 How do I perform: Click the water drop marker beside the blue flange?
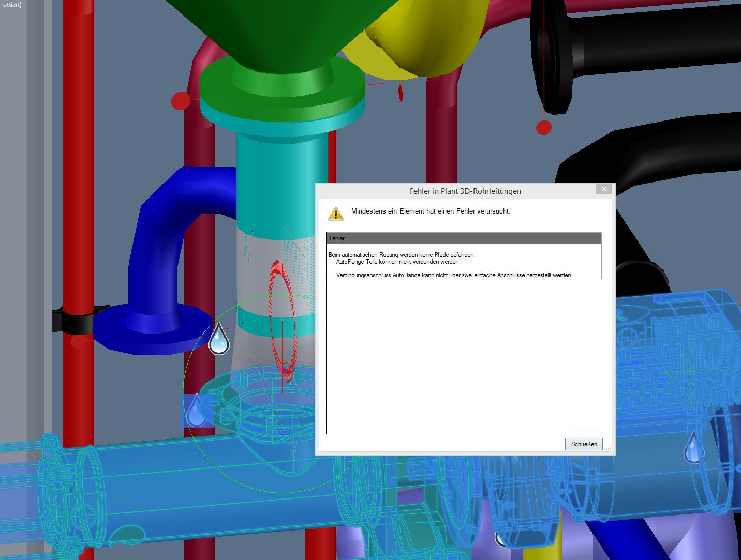pos(219,338)
